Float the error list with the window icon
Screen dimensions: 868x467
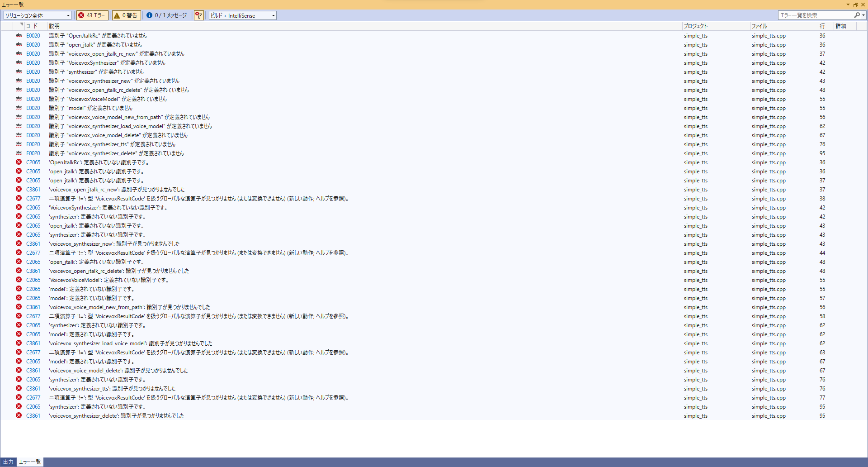pos(855,5)
